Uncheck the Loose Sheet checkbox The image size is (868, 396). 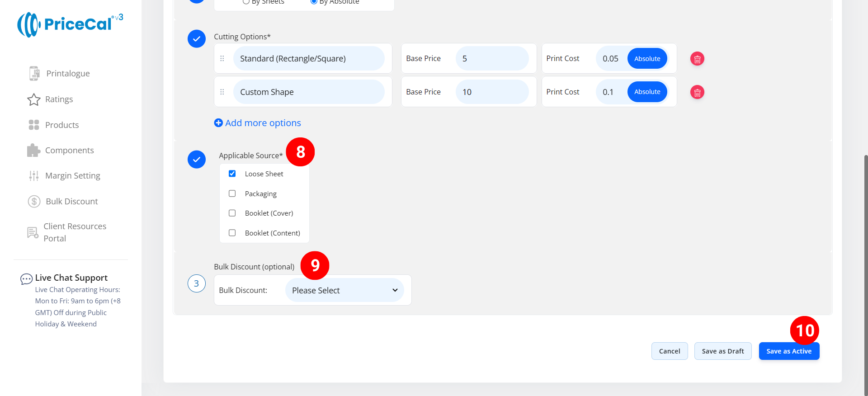point(232,174)
